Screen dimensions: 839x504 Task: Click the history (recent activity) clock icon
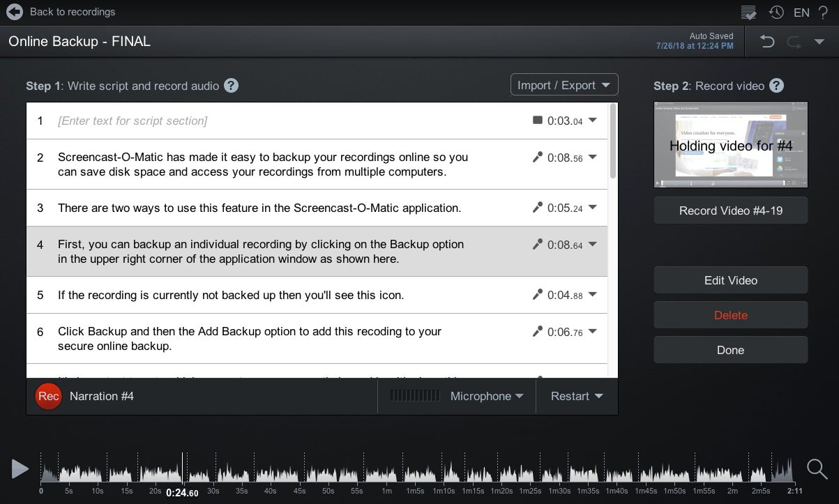tap(776, 12)
